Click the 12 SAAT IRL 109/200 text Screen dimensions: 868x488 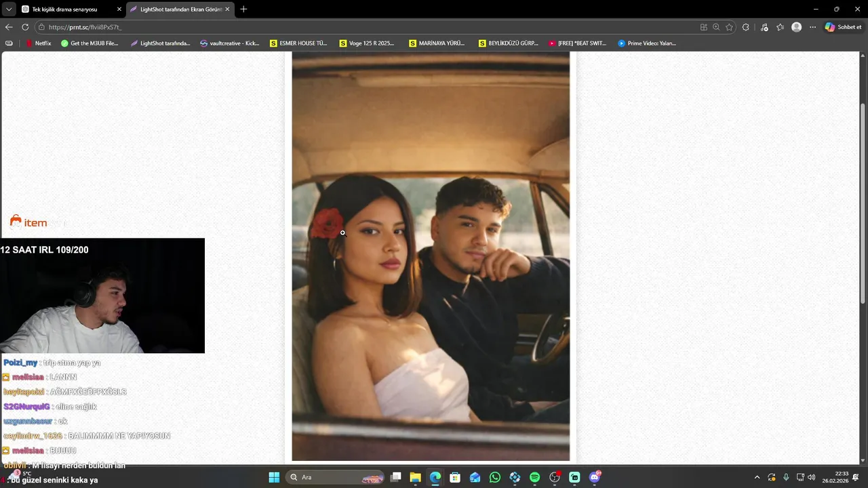[x=44, y=250]
